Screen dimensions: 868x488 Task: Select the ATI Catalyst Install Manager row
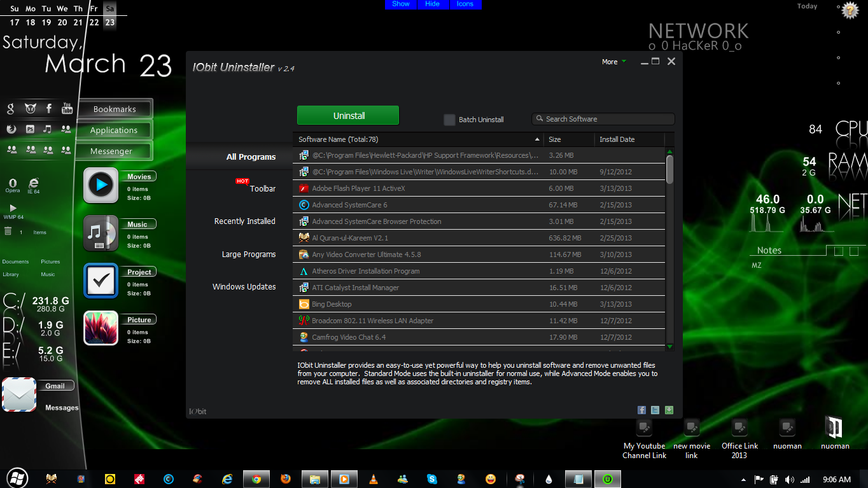click(x=479, y=288)
